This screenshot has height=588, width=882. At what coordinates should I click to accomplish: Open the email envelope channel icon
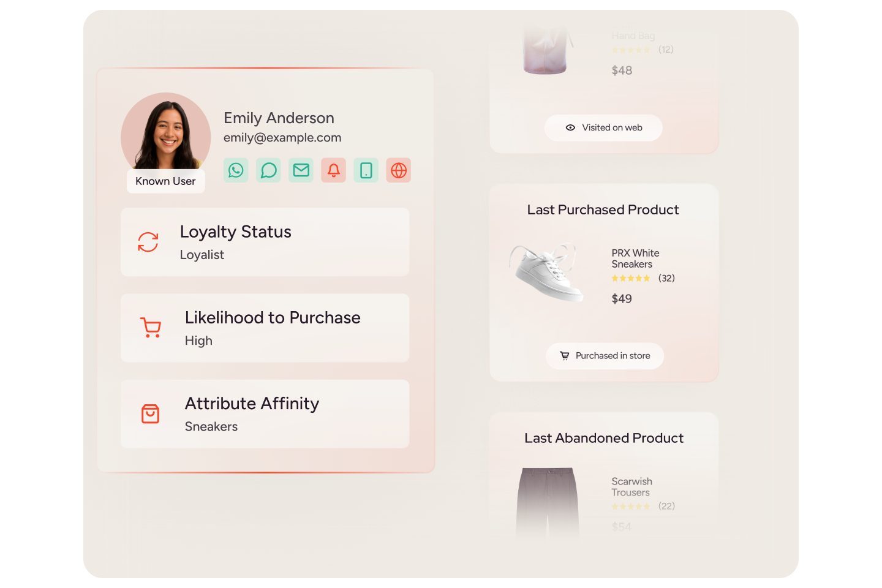(x=301, y=170)
